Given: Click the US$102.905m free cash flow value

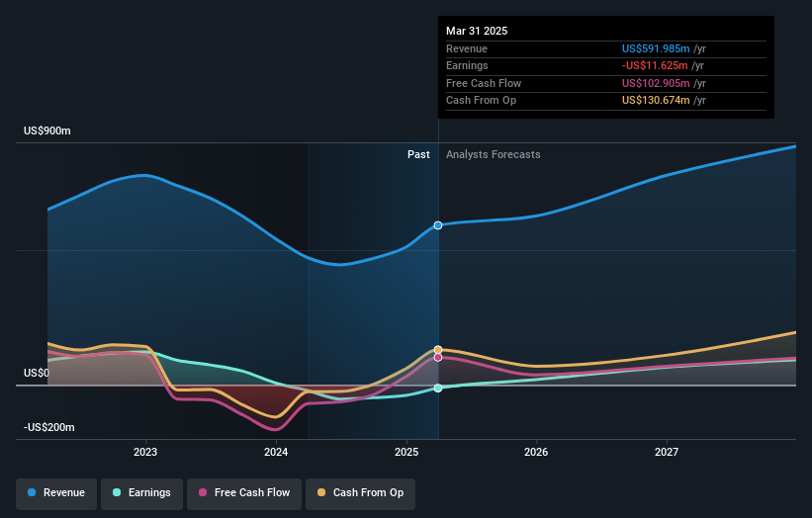Looking at the screenshot, I should pyautogui.click(x=656, y=83).
